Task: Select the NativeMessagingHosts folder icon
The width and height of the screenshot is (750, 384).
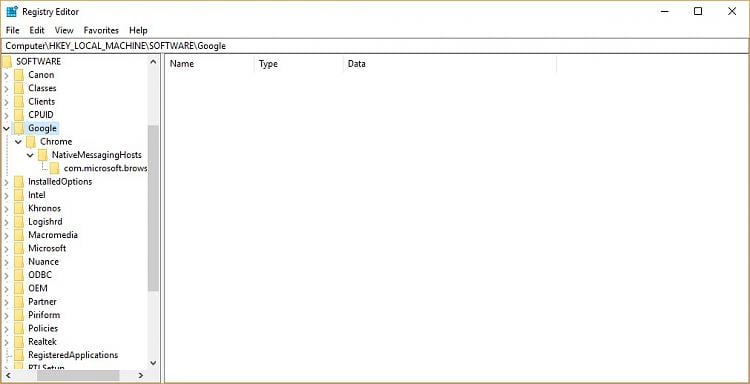Action: [43, 155]
